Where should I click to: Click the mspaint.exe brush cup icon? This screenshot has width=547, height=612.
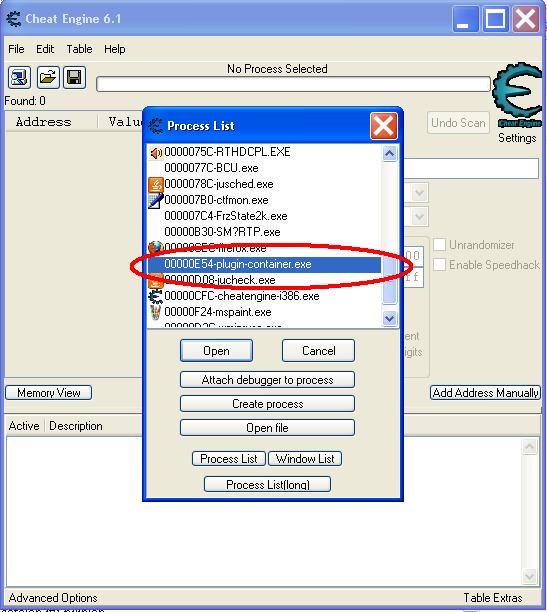pos(155,312)
